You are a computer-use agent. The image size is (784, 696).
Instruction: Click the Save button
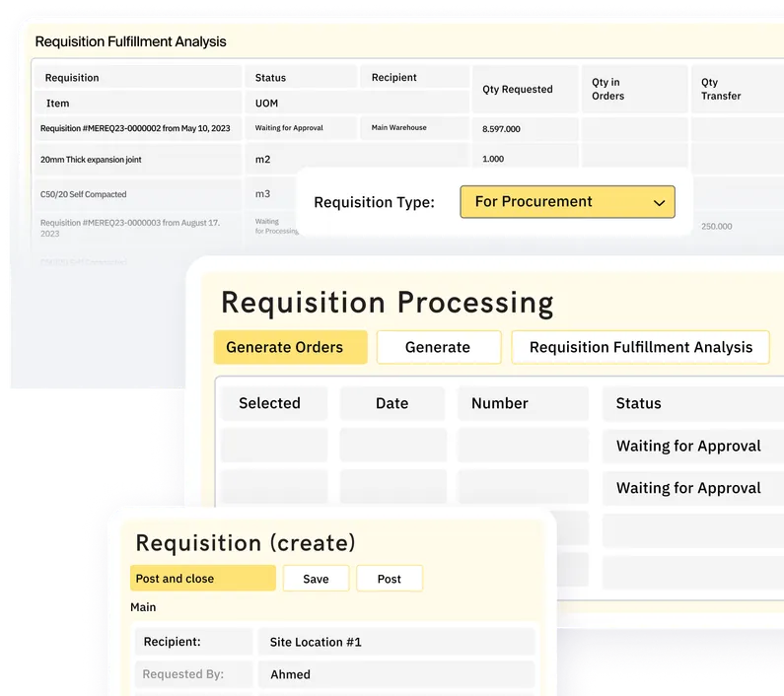pos(316,579)
